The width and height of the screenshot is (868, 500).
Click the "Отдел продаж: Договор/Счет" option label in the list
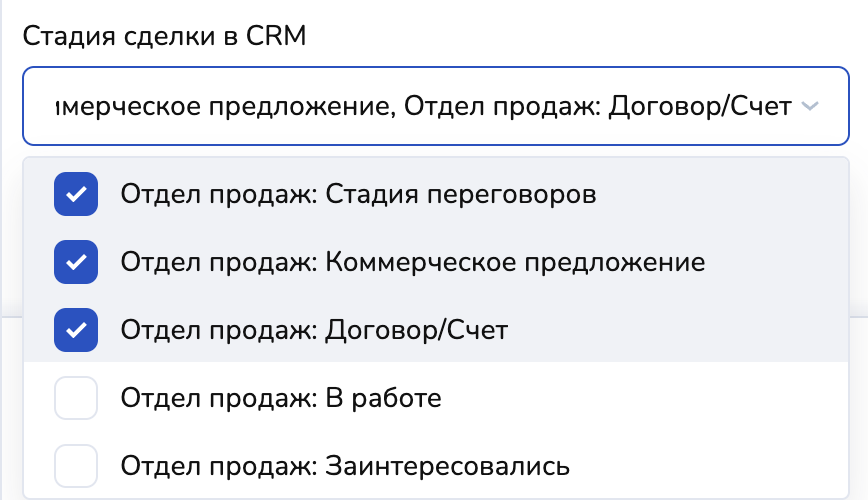click(314, 330)
